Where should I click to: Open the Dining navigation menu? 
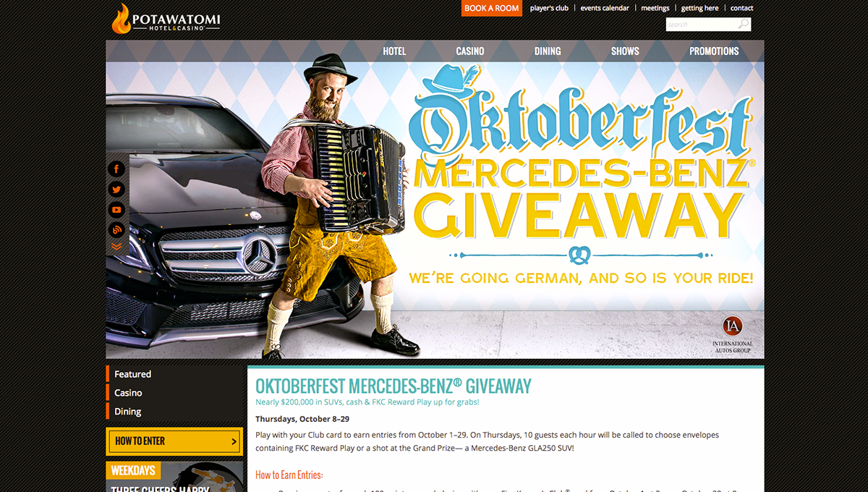(x=548, y=51)
